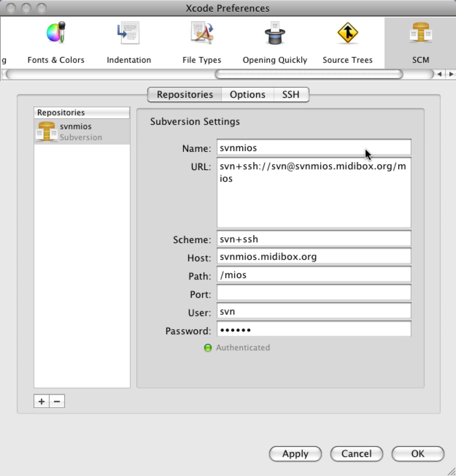Screen dimensions: 456x476
Task: Click toolbar scroll left arrow
Action: pos(440,74)
